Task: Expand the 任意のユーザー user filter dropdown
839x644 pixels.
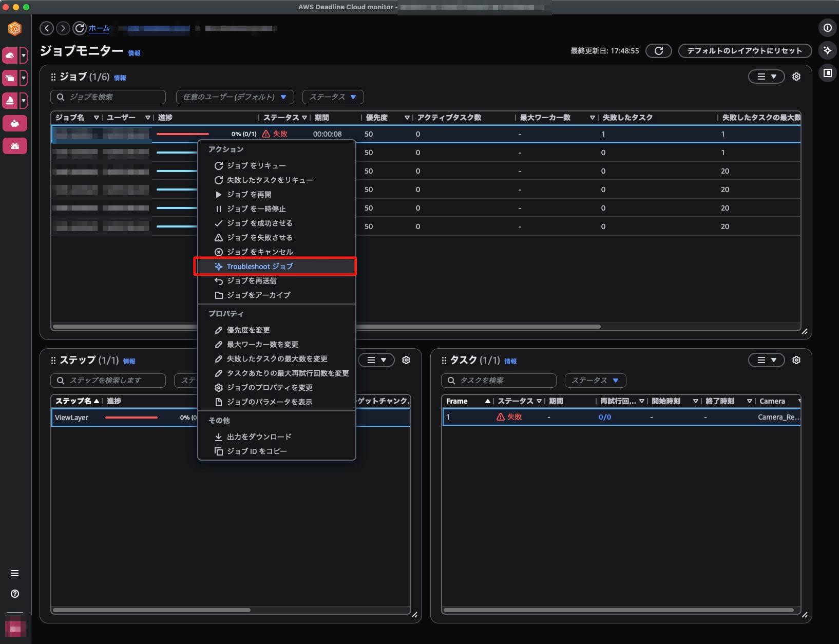Action: pyautogui.click(x=235, y=97)
